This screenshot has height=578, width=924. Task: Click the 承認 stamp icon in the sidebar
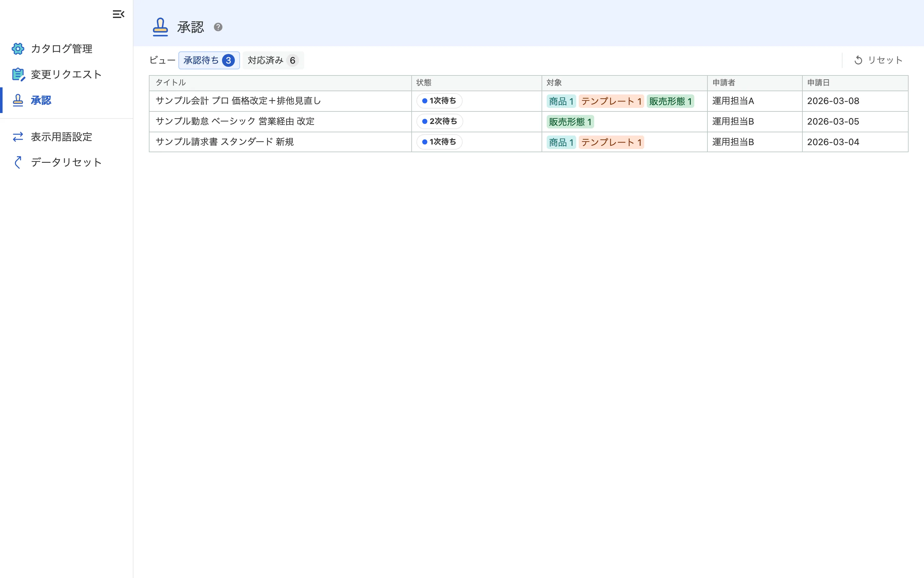point(18,100)
